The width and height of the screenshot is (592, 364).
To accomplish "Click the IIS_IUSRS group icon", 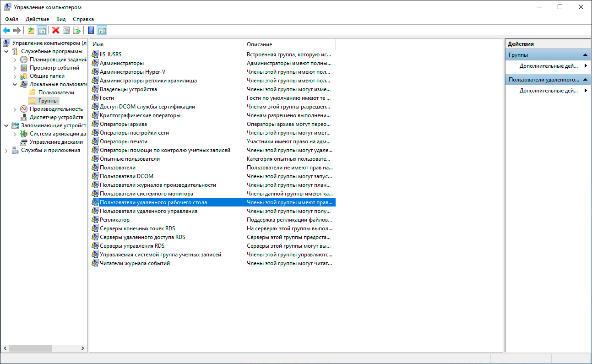I will pyautogui.click(x=95, y=54).
